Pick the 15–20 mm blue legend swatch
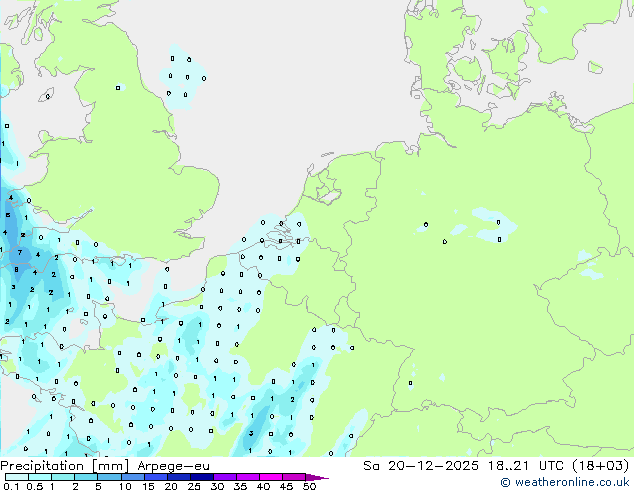 click(x=156, y=477)
